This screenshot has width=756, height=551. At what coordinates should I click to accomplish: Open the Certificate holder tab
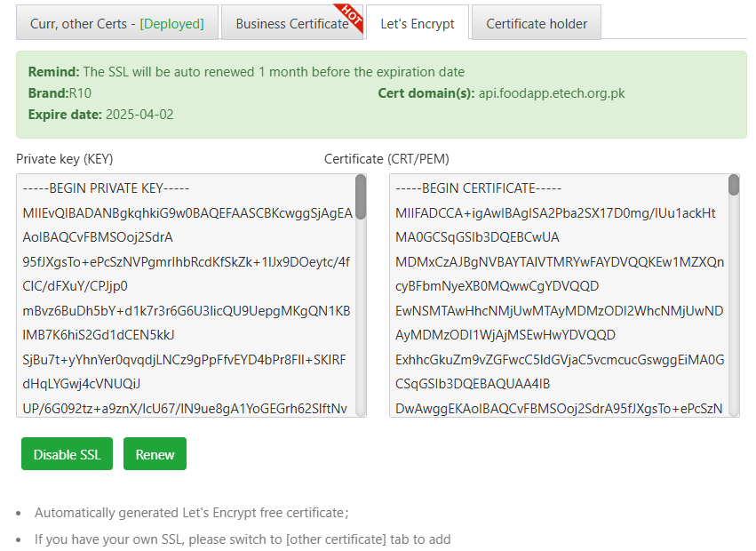pos(537,24)
